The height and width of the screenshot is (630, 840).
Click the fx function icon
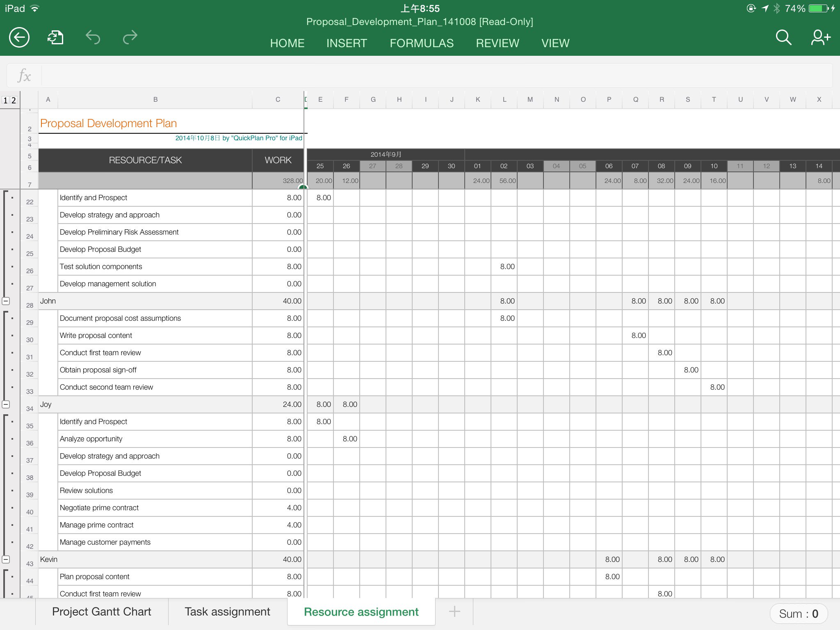coord(24,76)
